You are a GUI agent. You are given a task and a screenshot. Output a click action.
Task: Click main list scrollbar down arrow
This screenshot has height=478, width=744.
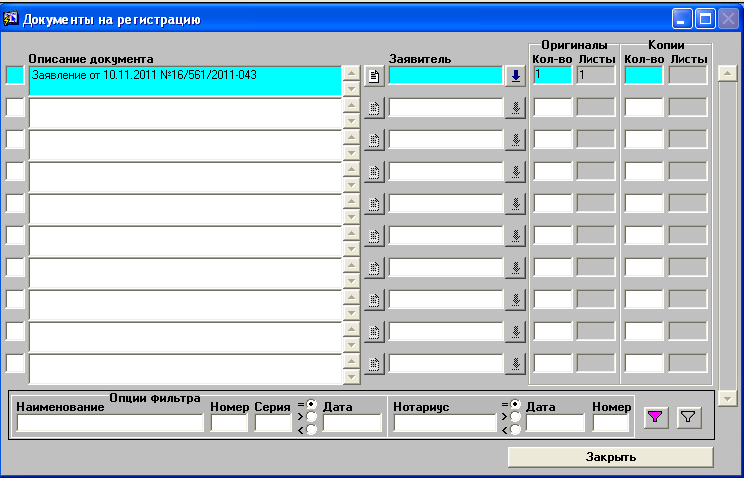tap(727, 398)
